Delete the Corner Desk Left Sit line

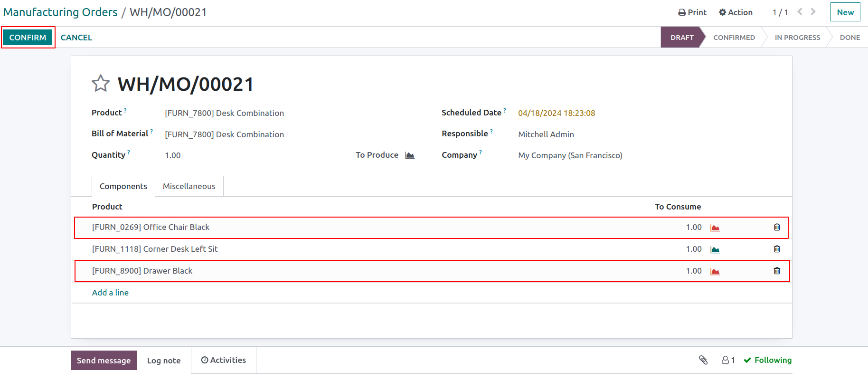click(777, 249)
